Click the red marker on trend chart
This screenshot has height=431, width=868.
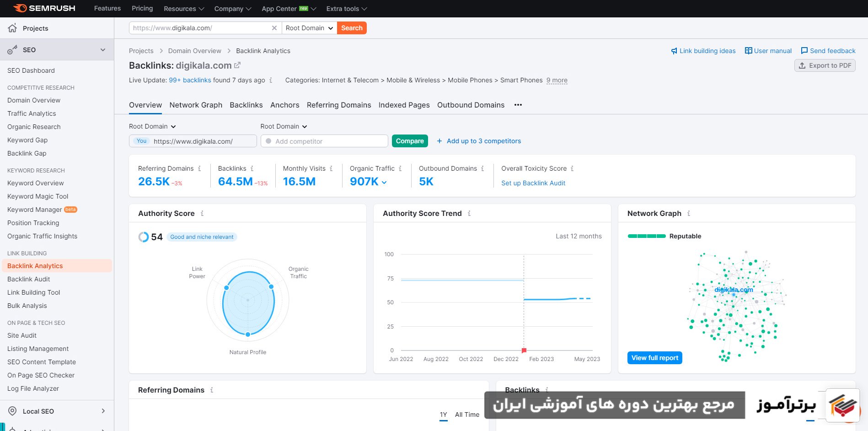pyautogui.click(x=524, y=350)
